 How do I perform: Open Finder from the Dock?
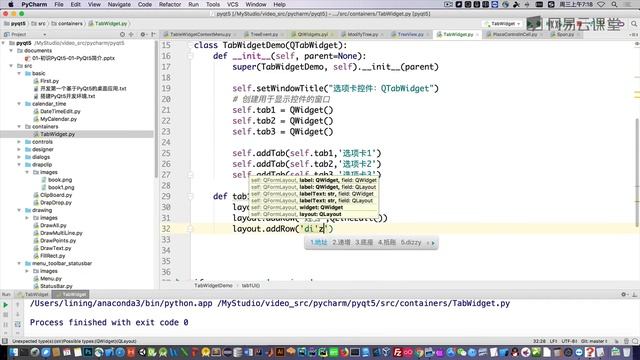tap(14, 352)
